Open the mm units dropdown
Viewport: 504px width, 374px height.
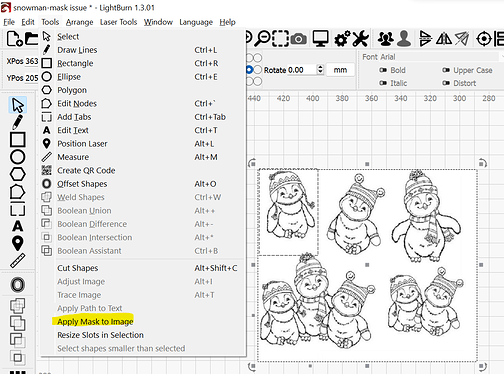(x=340, y=70)
